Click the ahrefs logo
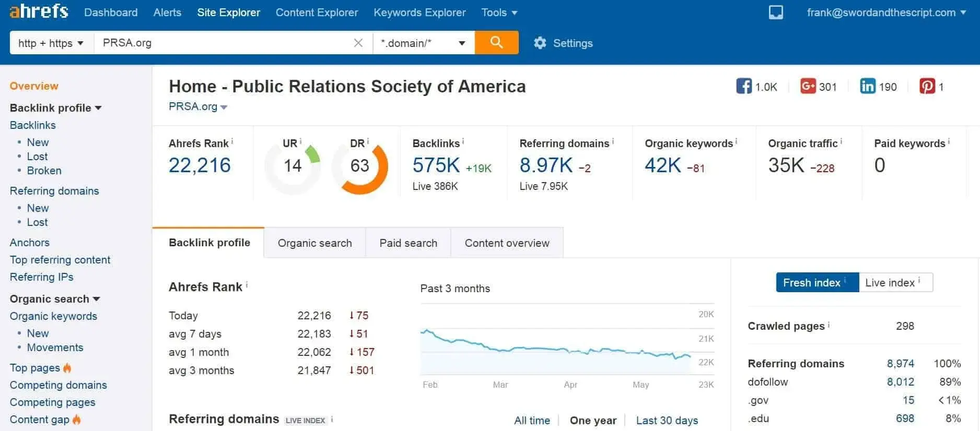Screen dimensions: 980x431 [39, 11]
